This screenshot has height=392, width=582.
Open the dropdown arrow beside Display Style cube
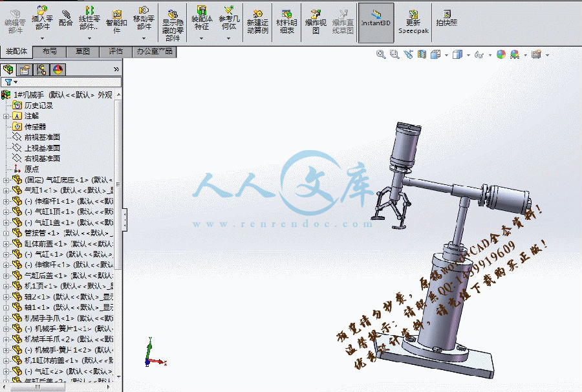[468, 56]
